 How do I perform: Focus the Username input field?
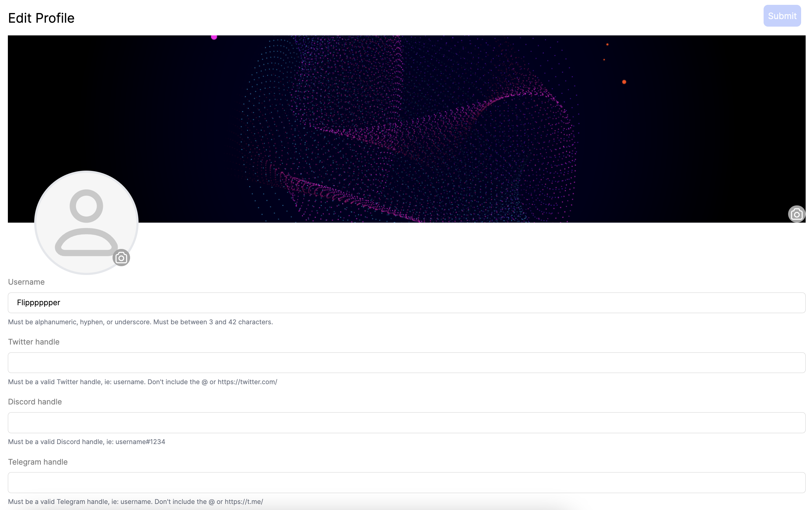pyautogui.click(x=406, y=303)
